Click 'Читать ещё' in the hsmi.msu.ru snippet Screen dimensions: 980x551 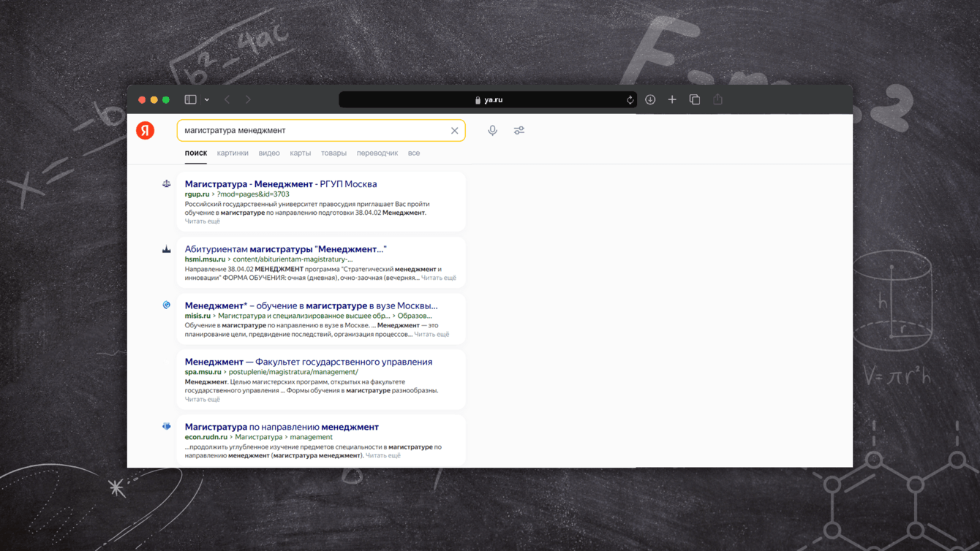click(438, 278)
